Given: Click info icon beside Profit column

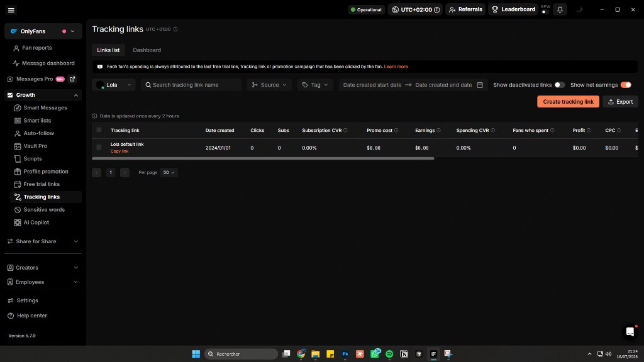Looking at the screenshot, I should (x=589, y=131).
